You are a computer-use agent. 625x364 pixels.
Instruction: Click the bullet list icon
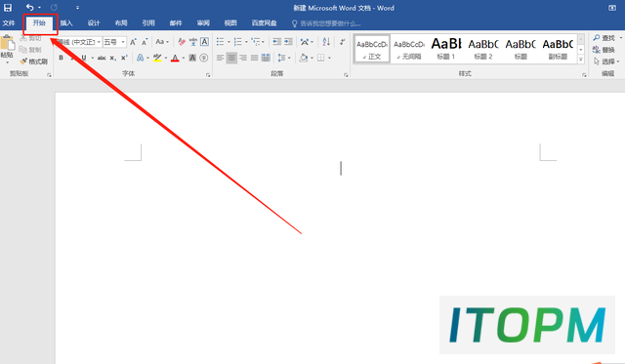220,42
